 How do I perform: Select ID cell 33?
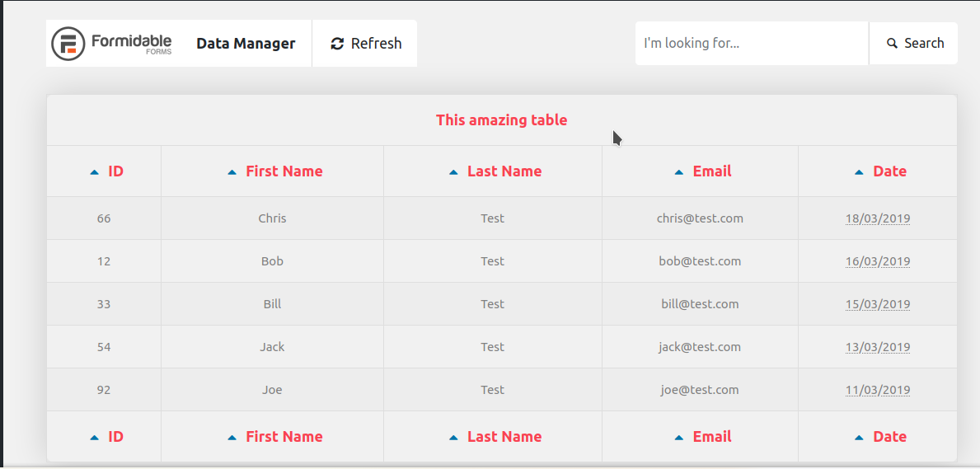click(x=104, y=304)
